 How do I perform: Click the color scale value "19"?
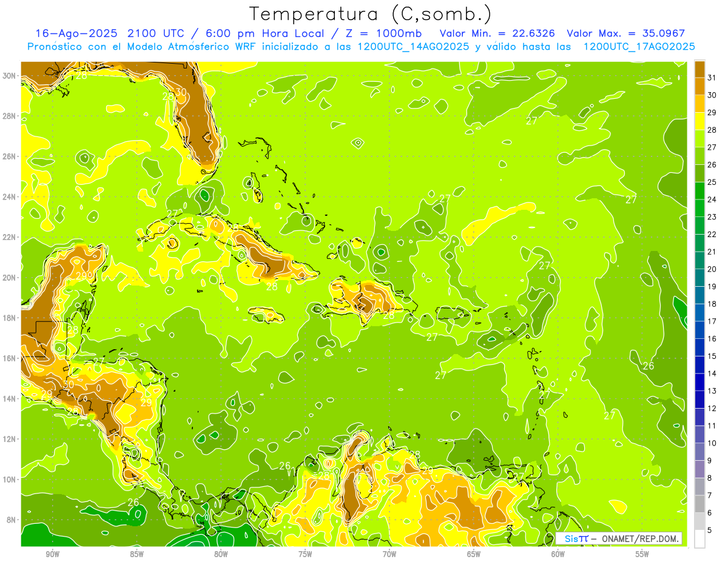712,286
